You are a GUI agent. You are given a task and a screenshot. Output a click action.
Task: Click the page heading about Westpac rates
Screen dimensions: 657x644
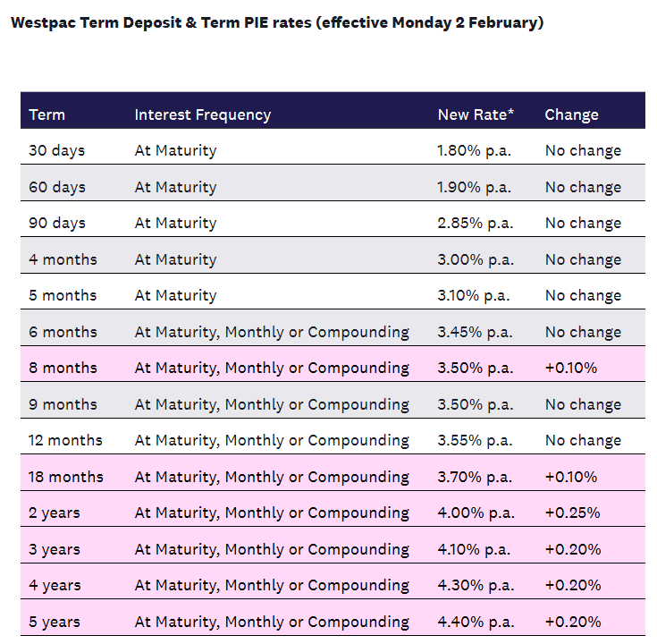[277, 22]
